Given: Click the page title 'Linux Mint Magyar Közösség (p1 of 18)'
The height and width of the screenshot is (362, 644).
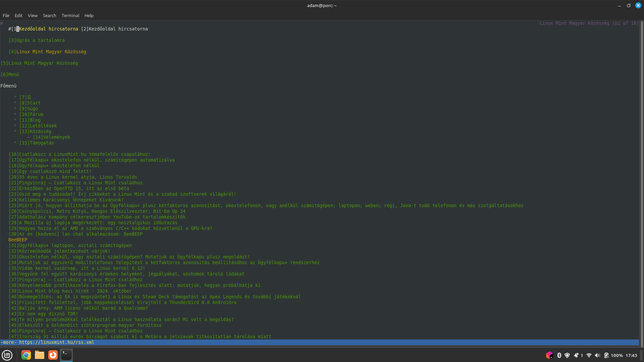Looking at the screenshot, I should (x=589, y=23).
